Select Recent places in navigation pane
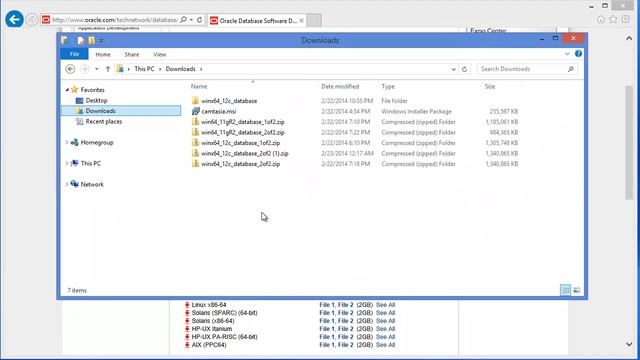 (x=104, y=122)
